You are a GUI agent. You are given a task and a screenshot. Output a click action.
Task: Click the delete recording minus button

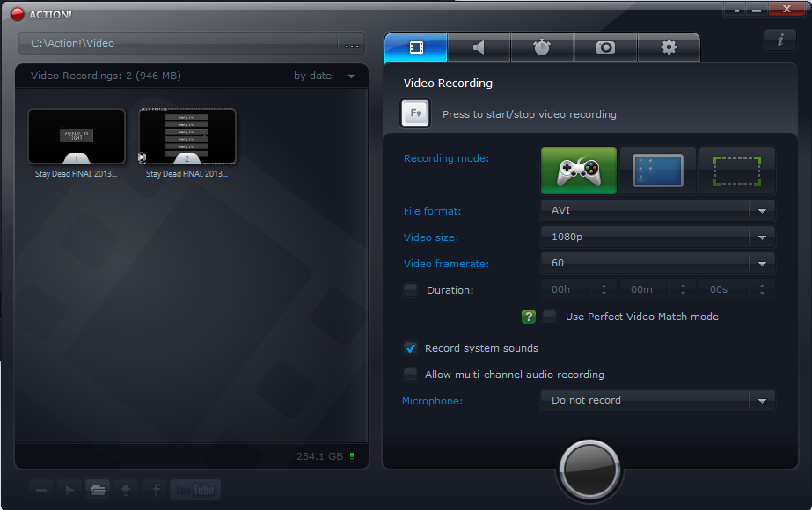[x=41, y=490]
